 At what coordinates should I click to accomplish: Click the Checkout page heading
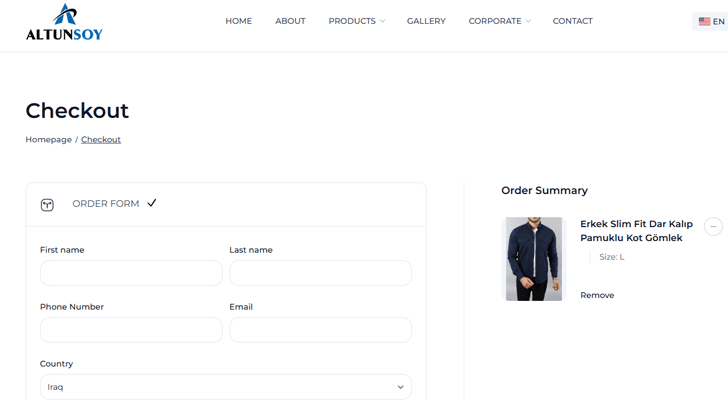pos(77,110)
